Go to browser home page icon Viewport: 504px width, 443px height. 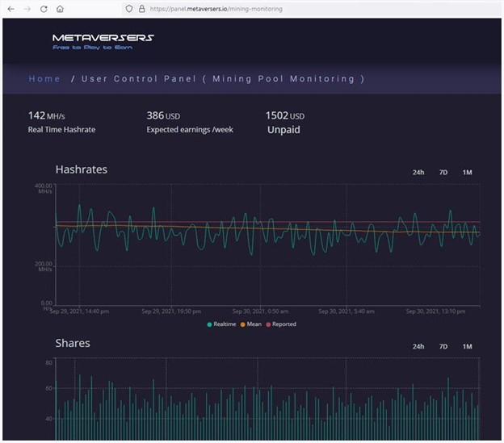pos(60,8)
